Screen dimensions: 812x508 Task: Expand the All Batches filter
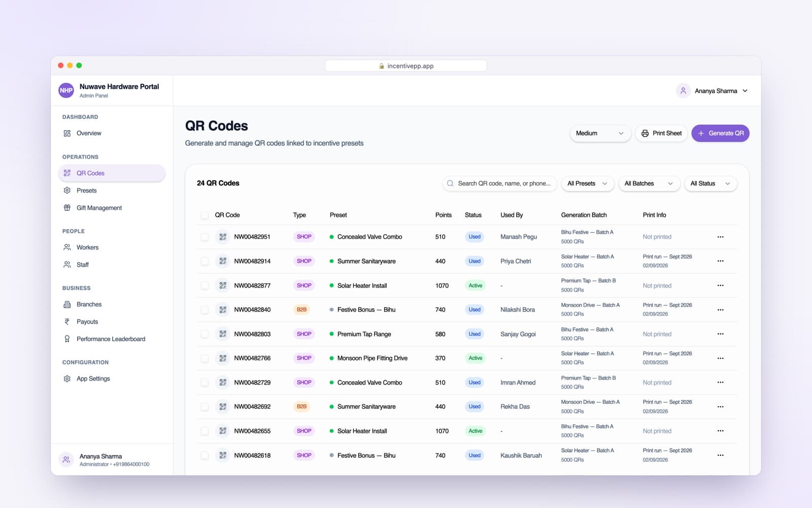coord(649,183)
